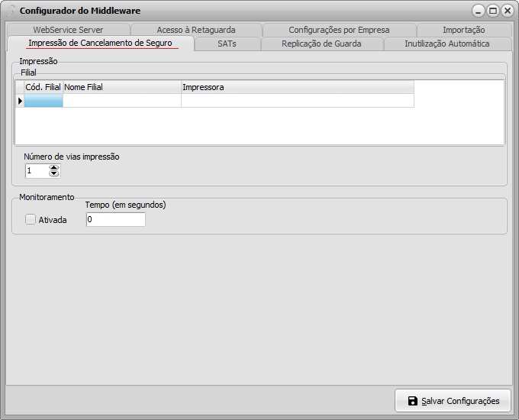
Task: Select the SATs tab
Action: point(227,44)
